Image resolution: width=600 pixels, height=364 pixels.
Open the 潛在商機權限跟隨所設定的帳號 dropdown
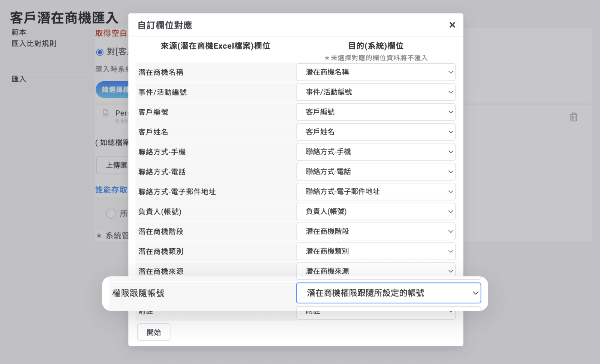click(x=388, y=293)
